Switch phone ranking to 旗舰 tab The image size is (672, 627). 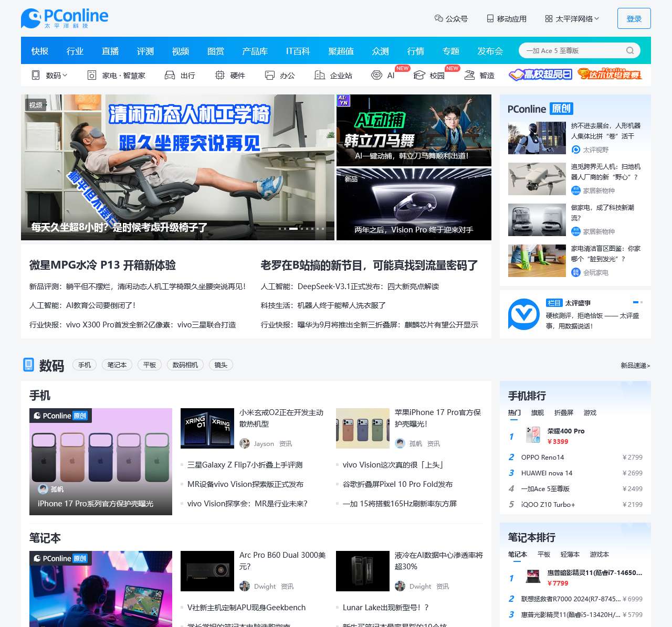click(538, 412)
